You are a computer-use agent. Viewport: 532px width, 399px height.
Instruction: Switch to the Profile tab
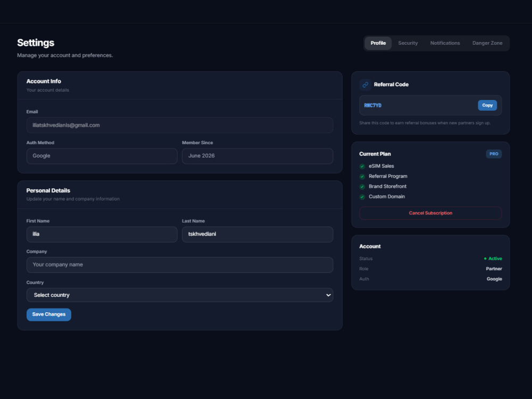tap(378, 43)
